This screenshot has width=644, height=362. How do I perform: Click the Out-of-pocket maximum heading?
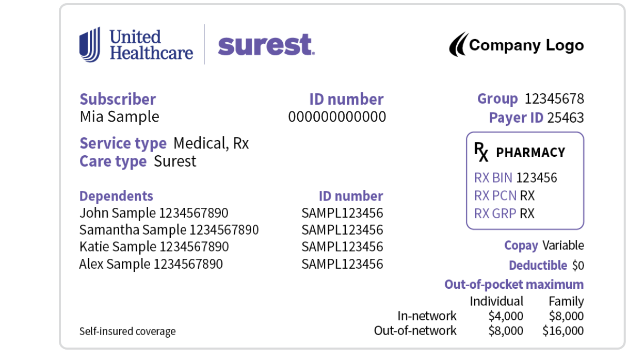pos(514,284)
